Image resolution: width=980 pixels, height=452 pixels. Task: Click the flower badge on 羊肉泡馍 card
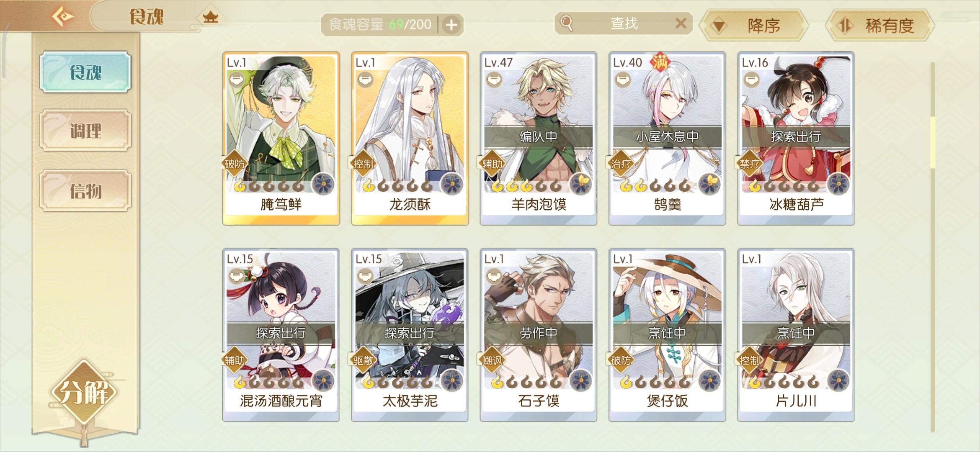580,184
